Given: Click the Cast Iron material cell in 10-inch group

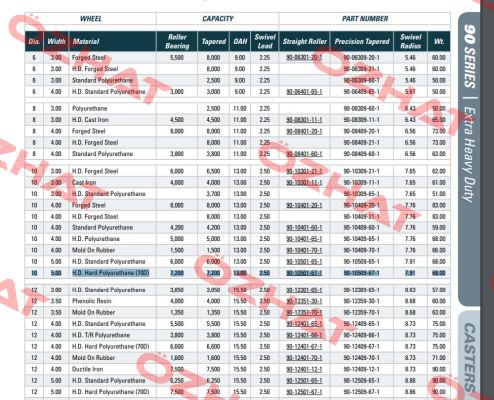Looking at the screenshot, I should (x=84, y=183).
